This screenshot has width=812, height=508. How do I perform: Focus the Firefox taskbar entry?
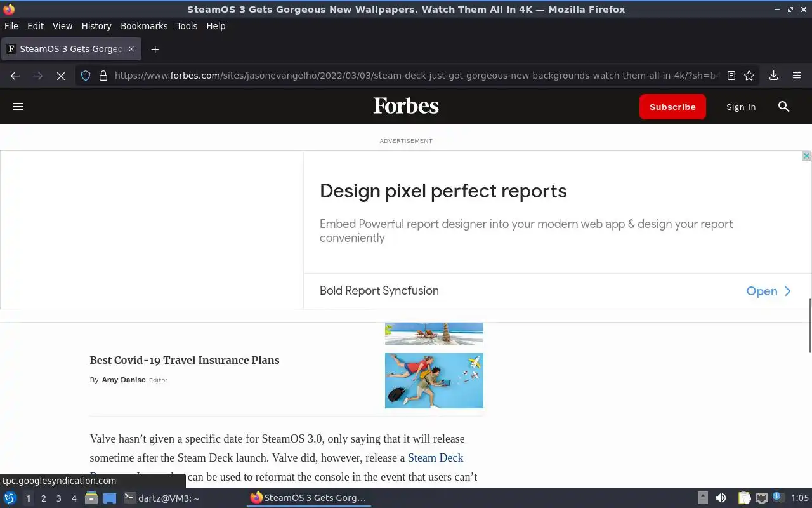tap(309, 498)
